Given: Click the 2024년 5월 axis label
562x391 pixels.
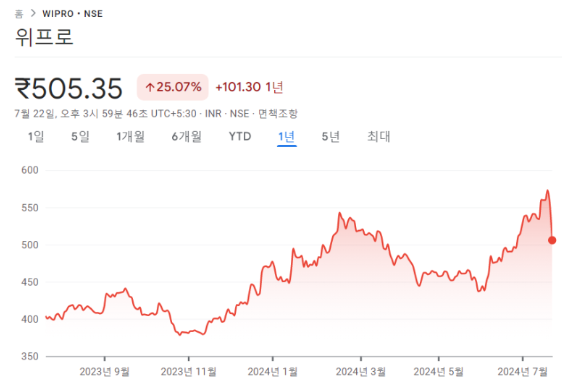Looking at the screenshot, I should pyautogui.click(x=438, y=372).
